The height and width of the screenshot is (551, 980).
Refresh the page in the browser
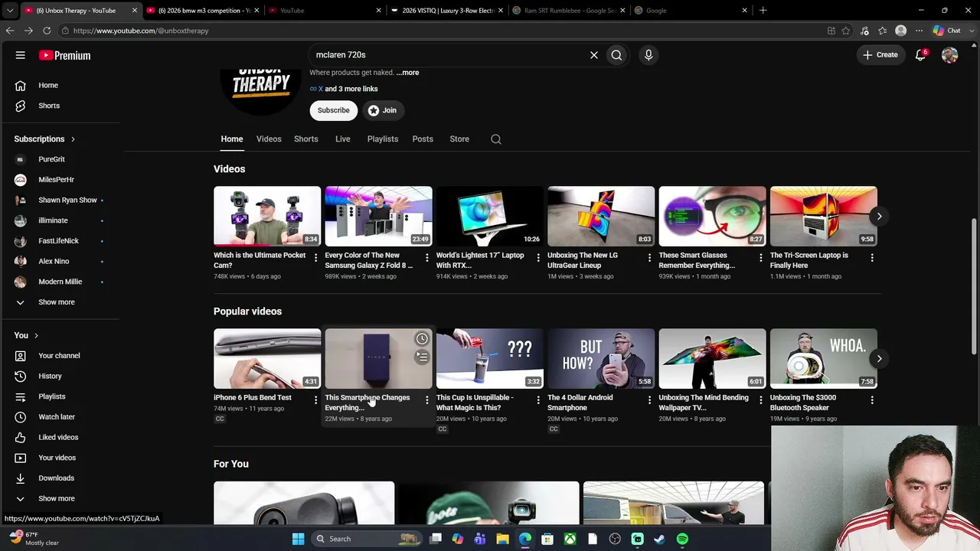47,31
